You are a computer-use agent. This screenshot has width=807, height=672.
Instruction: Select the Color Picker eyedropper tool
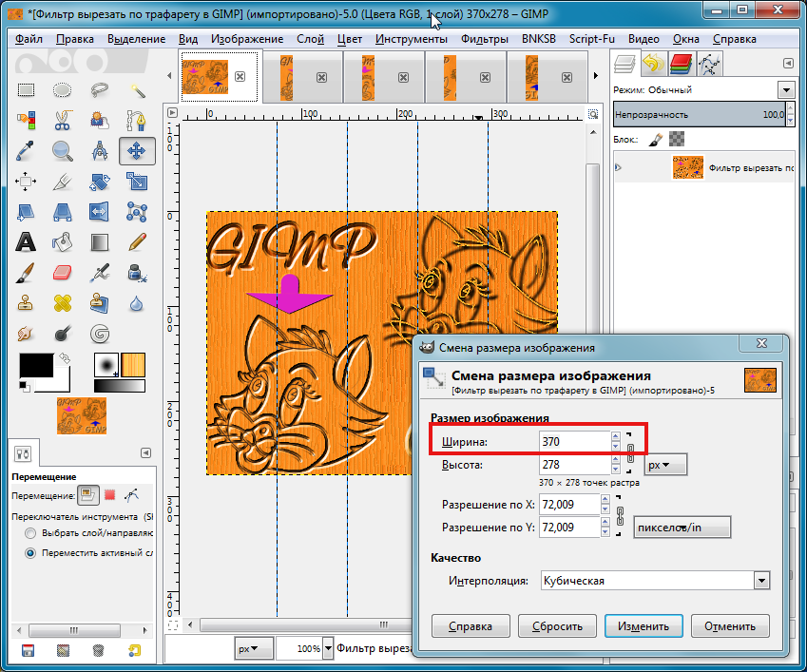click(26, 151)
